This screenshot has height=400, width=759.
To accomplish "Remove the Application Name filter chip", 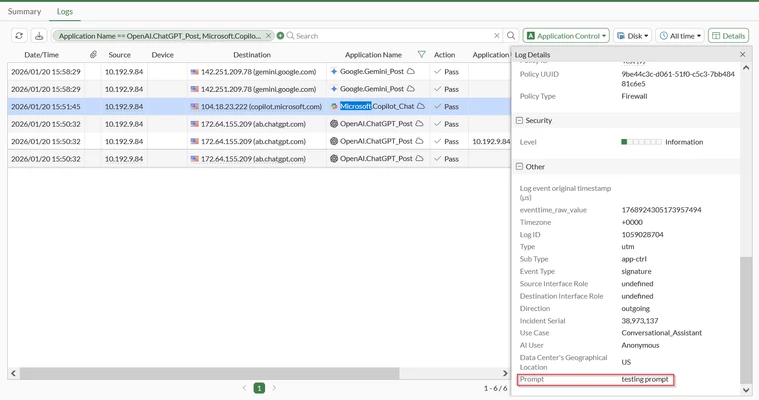I will (268, 36).
